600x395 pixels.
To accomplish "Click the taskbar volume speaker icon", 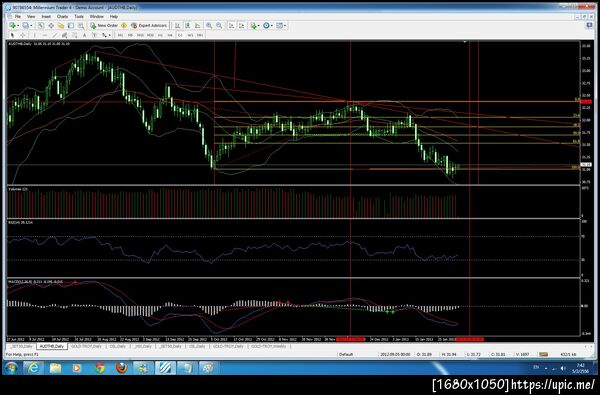I will (x=563, y=368).
